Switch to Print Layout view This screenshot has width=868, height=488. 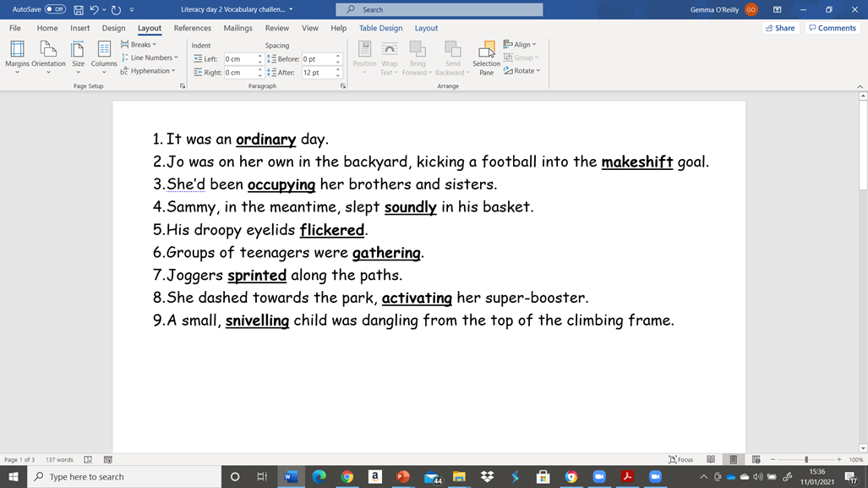pos(734,460)
